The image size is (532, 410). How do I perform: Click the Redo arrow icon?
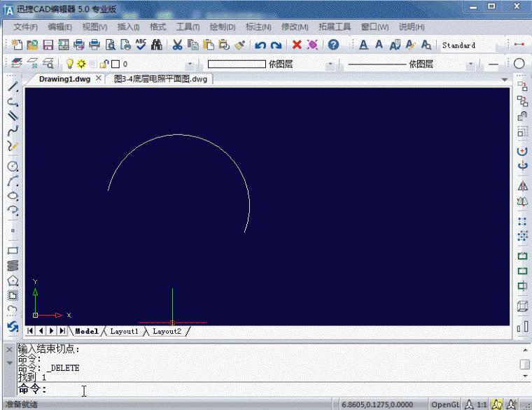click(276, 45)
